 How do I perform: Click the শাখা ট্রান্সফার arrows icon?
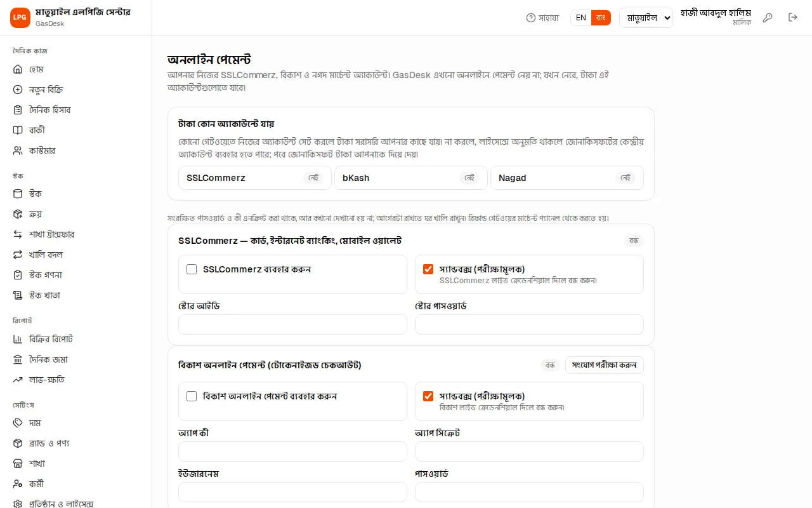(x=18, y=234)
